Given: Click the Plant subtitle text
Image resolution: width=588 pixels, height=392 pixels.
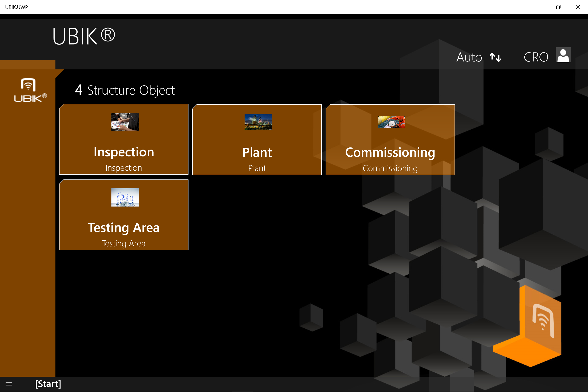Looking at the screenshot, I should pyautogui.click(x=257, y=168).
